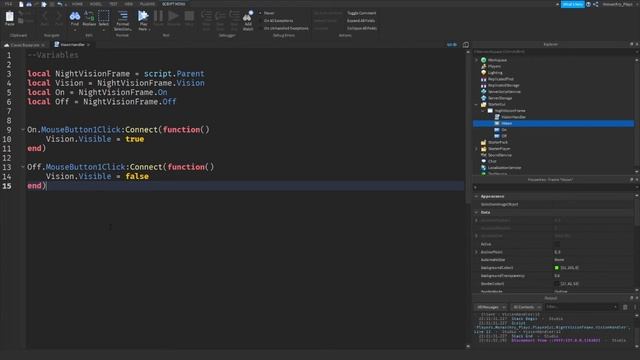Image resolution: width=640 pixels, height=360 pixels.
Task: Switch to the Classic Baseplate tab
Action: [24, 45]
